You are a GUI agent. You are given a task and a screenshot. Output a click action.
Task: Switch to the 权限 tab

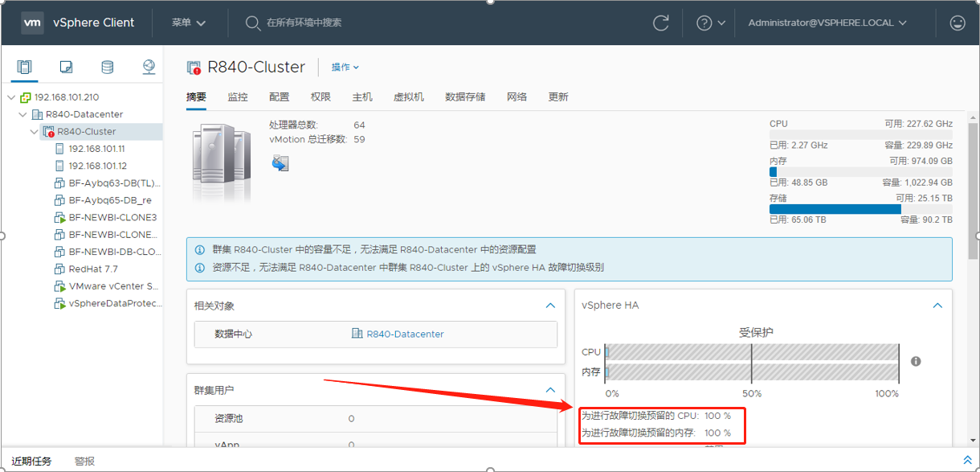pos(321,96)
